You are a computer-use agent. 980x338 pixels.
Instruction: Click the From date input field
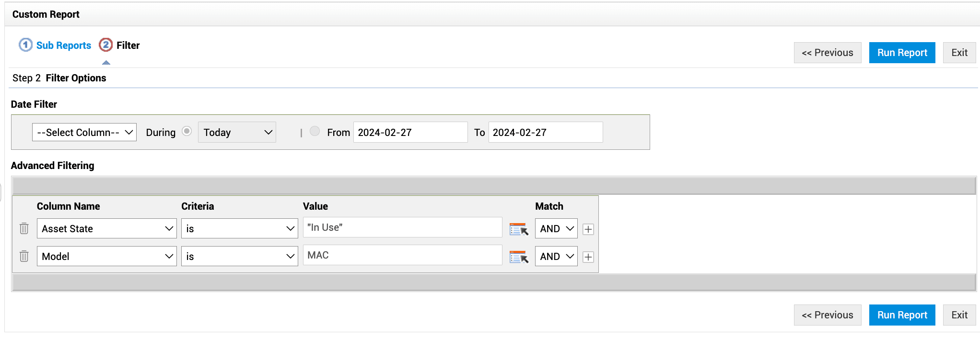click(x=410, y=132)
